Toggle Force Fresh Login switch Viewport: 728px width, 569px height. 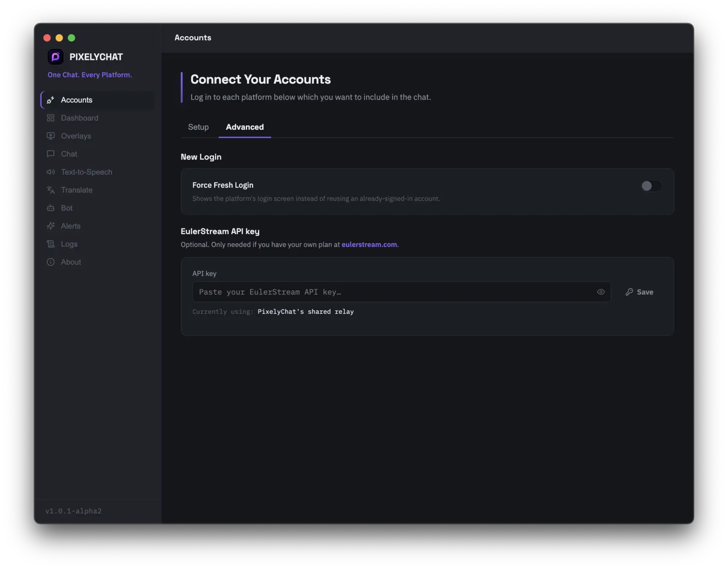[x=651, y=186]
